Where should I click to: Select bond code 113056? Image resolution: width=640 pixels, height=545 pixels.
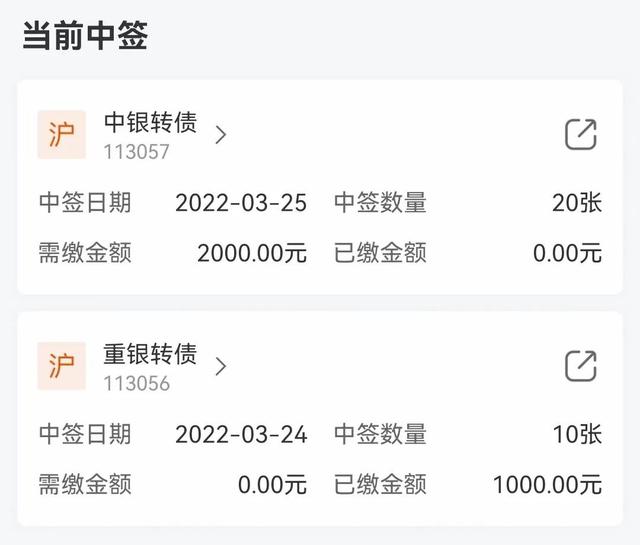(136, 383)
